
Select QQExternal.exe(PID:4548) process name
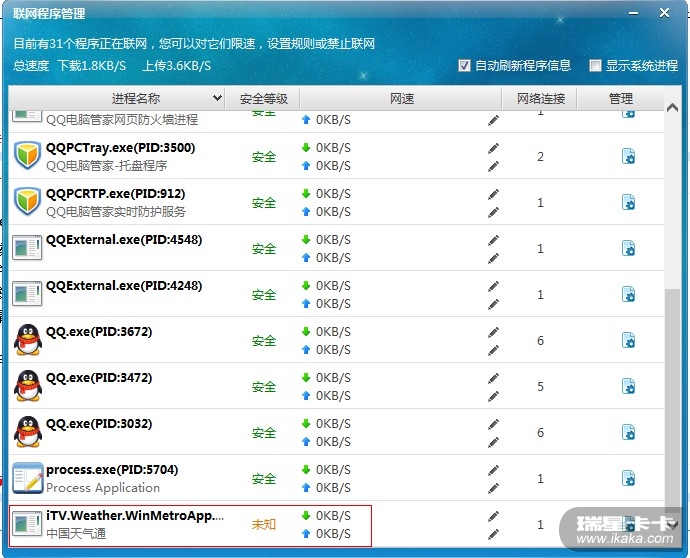pos(124,240)
